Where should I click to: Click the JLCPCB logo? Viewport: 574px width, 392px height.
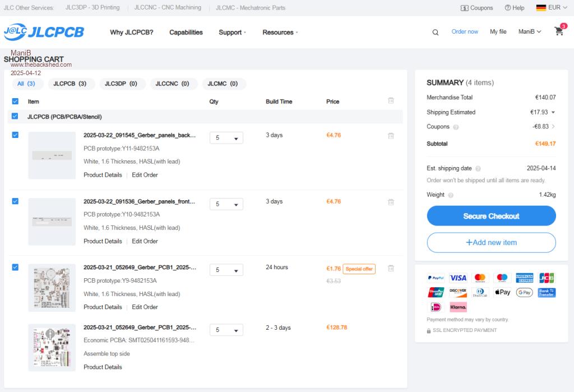[44, 32]
